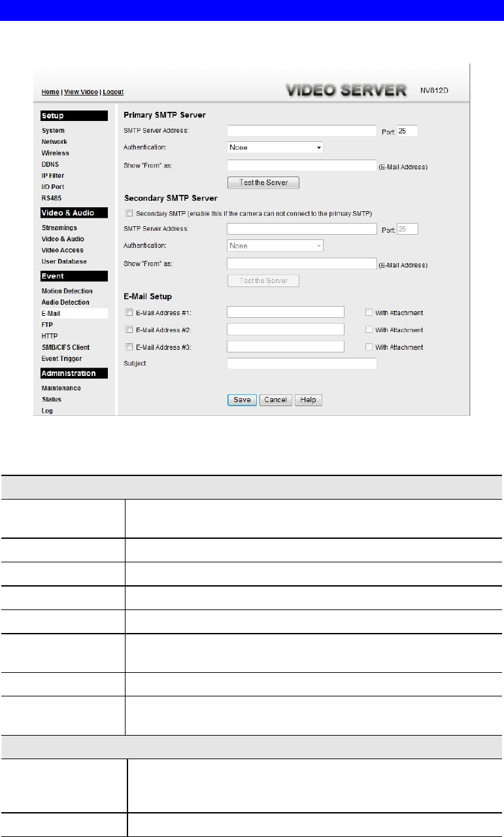
Task: Open Video & Audio sidebar link
Action: [63, 239]
